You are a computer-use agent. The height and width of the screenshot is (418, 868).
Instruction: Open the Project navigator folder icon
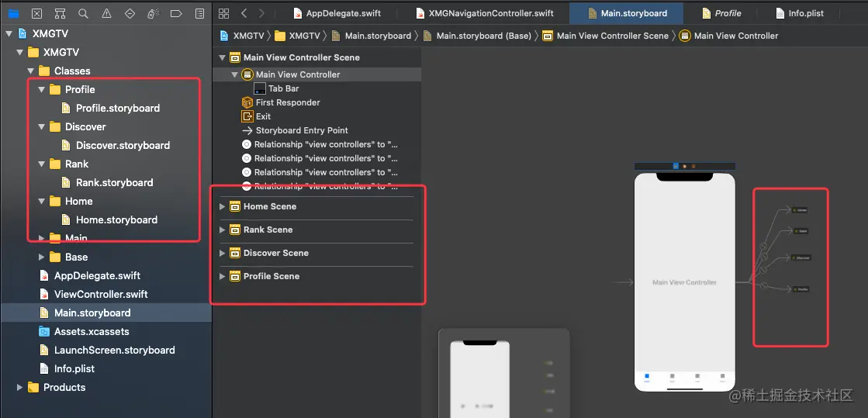click(x=13, y=13)
